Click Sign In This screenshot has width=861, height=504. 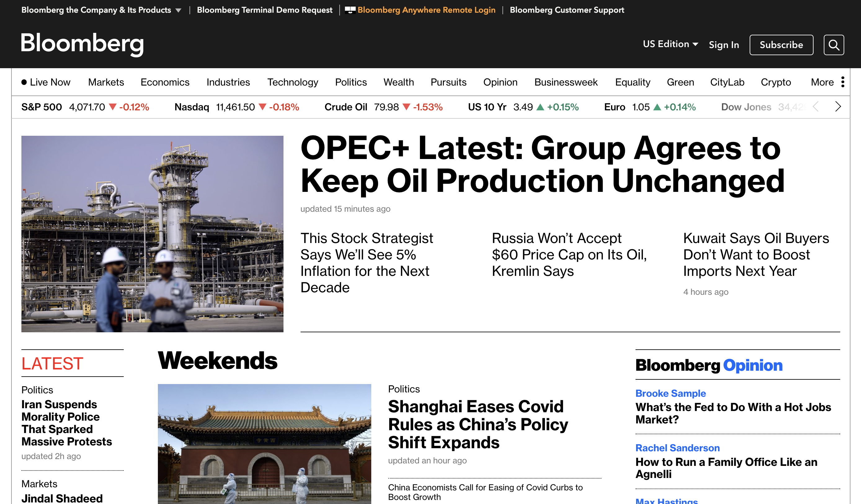724,45
